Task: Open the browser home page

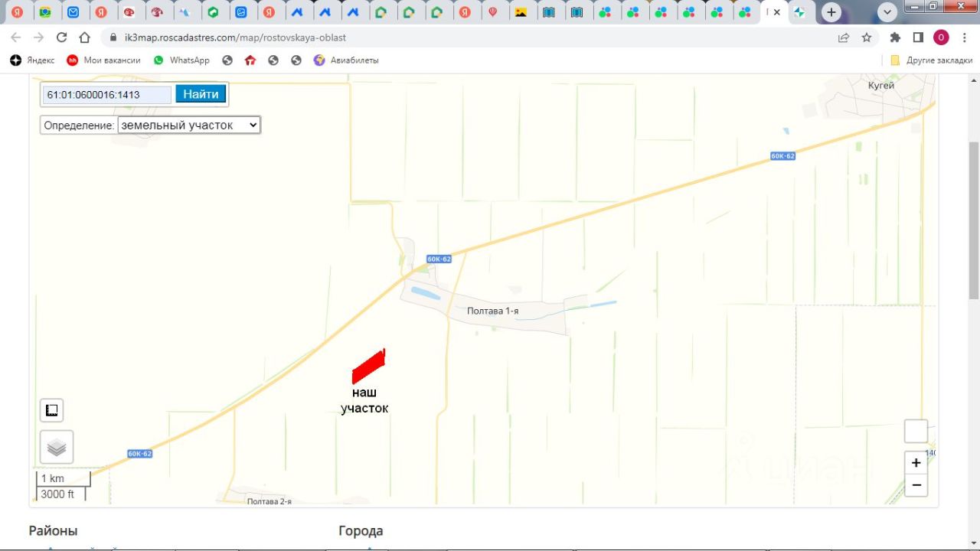Action: point(85,37)
